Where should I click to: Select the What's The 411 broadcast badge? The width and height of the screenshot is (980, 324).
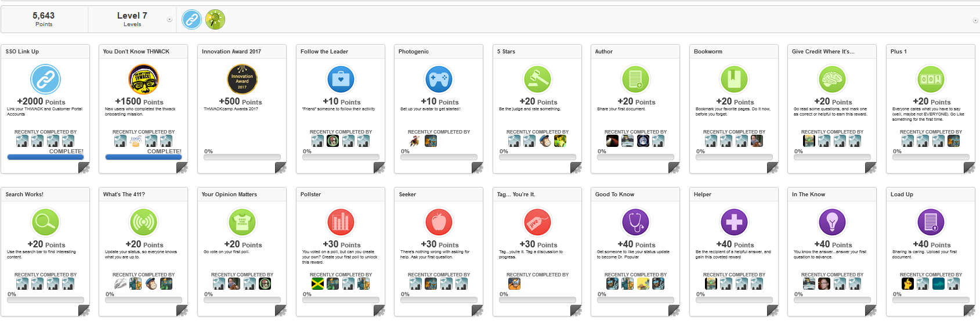143,222
